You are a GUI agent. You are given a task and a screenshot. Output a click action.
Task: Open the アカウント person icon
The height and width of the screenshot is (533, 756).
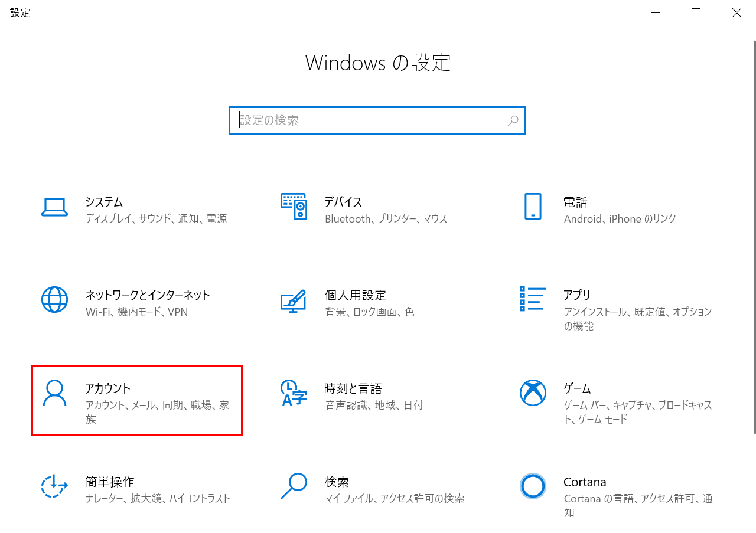coord(54,393)
